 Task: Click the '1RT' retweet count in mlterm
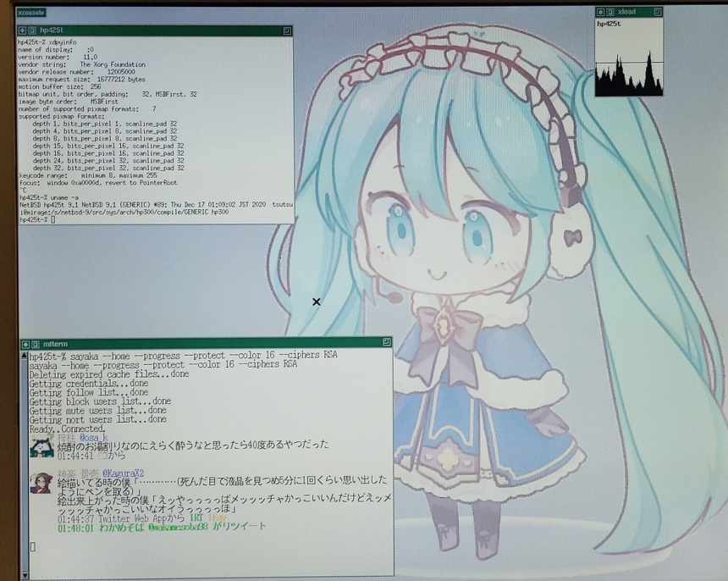(x=196, y=517)
